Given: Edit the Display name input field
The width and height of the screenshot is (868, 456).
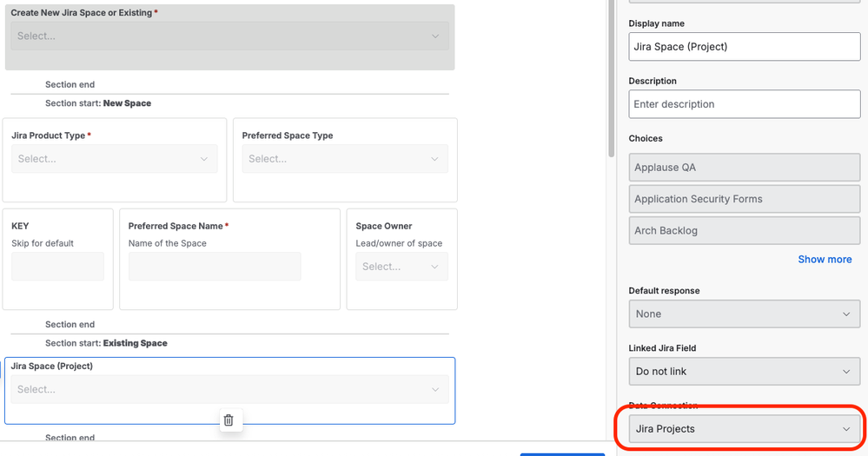Looking at the screenshot, I should pyautogui.click(x=745, y=47).
